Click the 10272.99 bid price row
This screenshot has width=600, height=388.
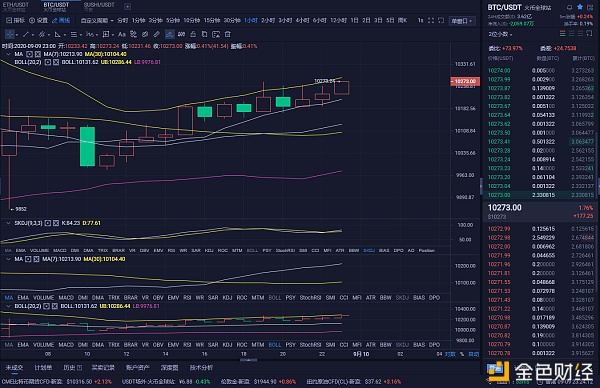(x=541, y=229)
